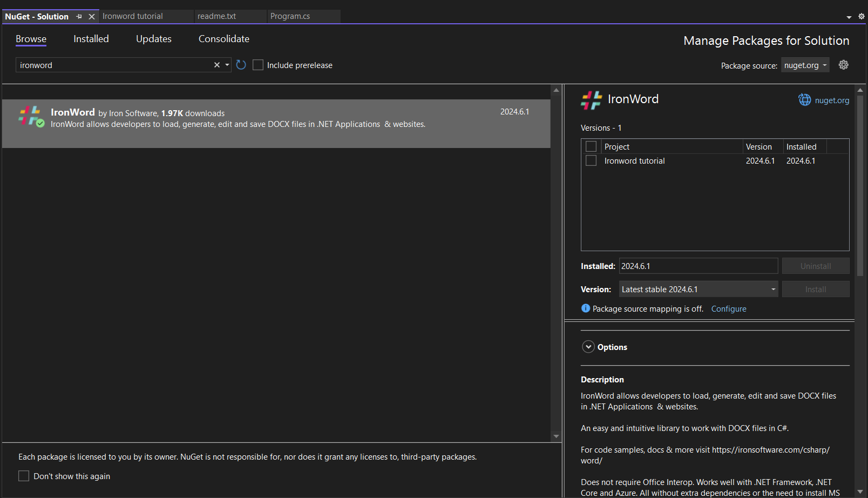
Task: Open the search history dropdown arrow
Action: pos(227,65)
